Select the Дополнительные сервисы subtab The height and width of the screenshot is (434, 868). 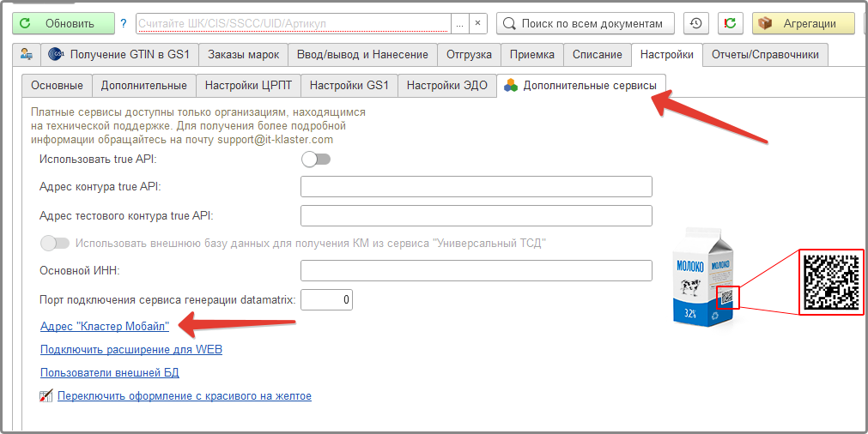pos(580,86)
